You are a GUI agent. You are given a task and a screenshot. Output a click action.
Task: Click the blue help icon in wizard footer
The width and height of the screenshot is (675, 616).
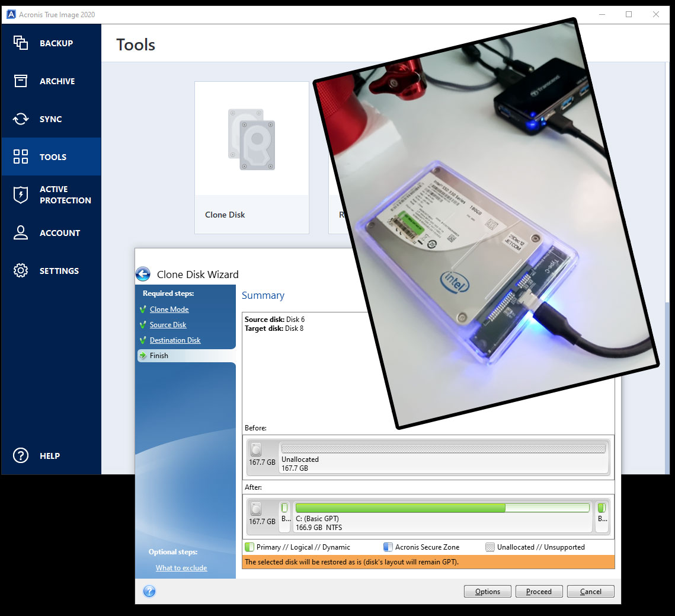(x=149, y=591)
